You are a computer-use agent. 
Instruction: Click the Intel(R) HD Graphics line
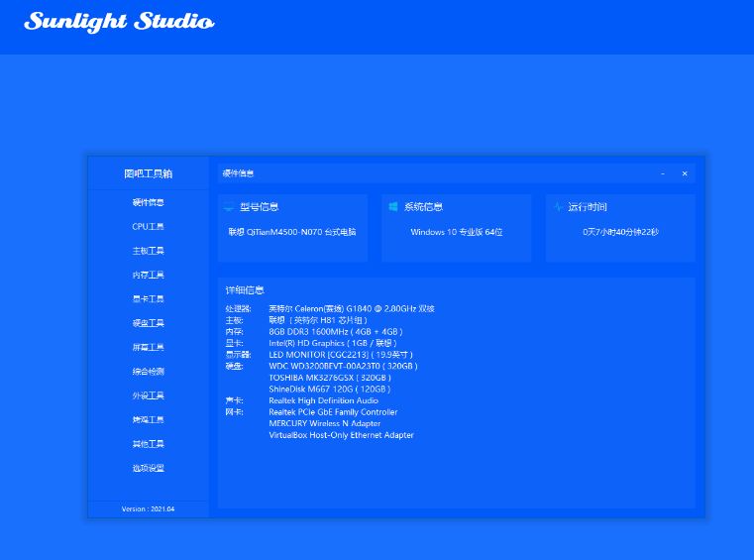click(333, 344)
